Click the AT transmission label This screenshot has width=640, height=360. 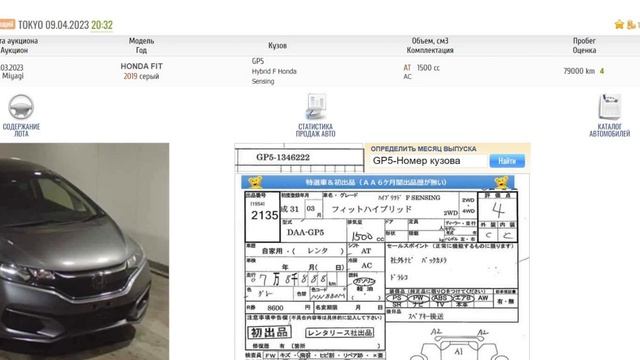click(x=407, y=68)
